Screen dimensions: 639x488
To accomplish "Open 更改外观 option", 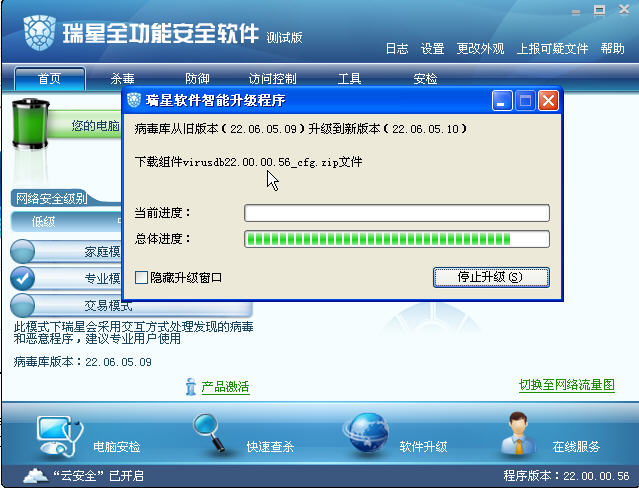I will [480, 49].
